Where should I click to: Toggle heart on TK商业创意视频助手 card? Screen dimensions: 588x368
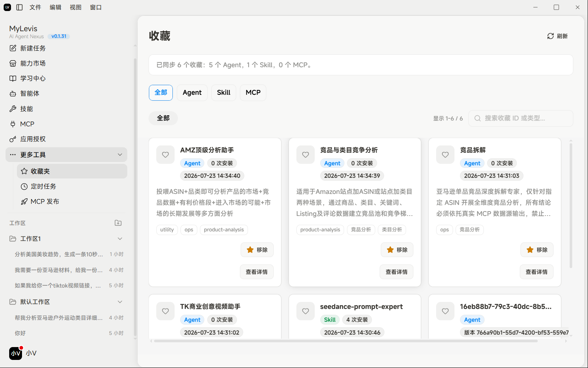click(165, 311)
